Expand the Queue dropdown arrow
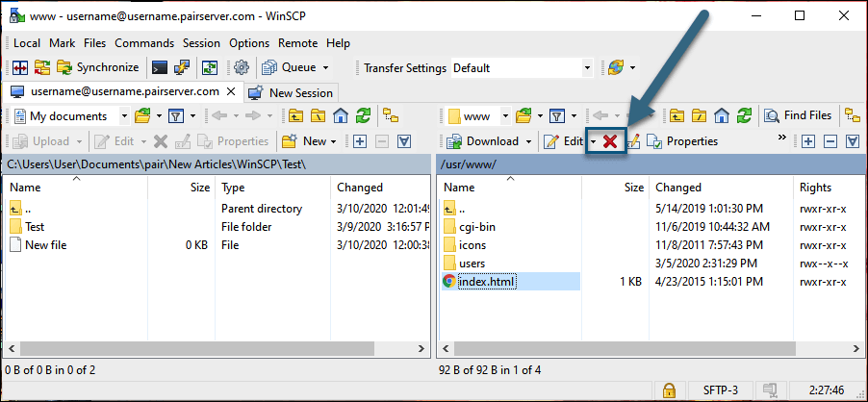Image resolution: width=868 pixels, height=402 pixels. pyautogui.click(x=325, y=68)
